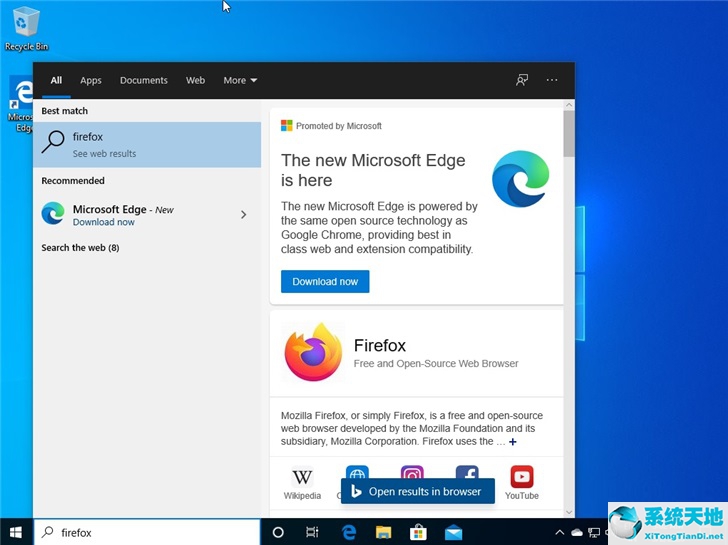Viewport: 728px width, 545px height.
Task: Click Promoted by Microsoft label
Action: pyautogui.click(x=339, y=126)
